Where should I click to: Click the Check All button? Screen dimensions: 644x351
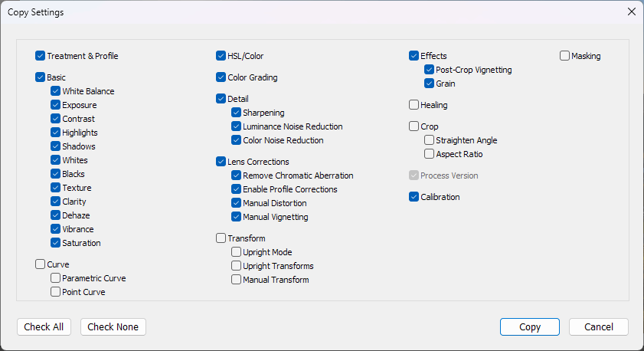coord(44,326)
